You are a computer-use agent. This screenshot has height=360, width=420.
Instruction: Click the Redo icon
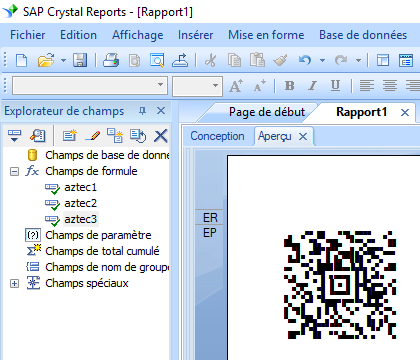[x=341, y=61]
